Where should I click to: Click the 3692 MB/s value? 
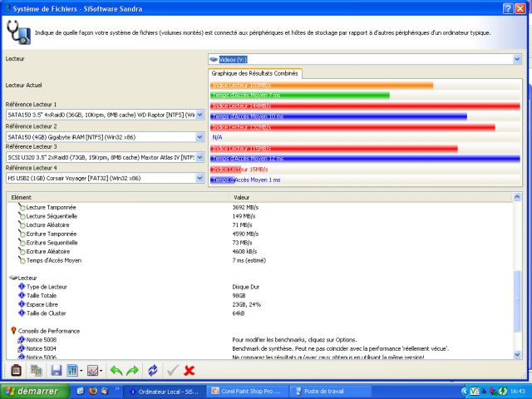click(245, 207)
